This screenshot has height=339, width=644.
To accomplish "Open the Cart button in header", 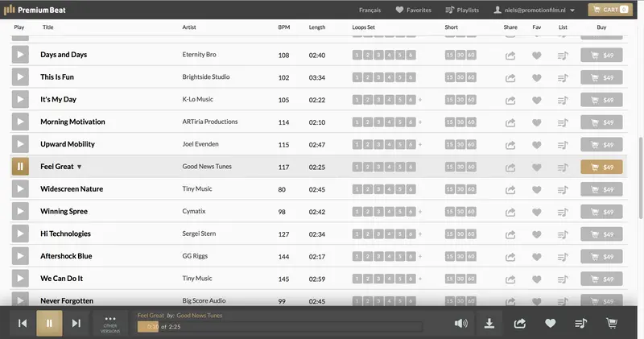I will pos(610,10).
